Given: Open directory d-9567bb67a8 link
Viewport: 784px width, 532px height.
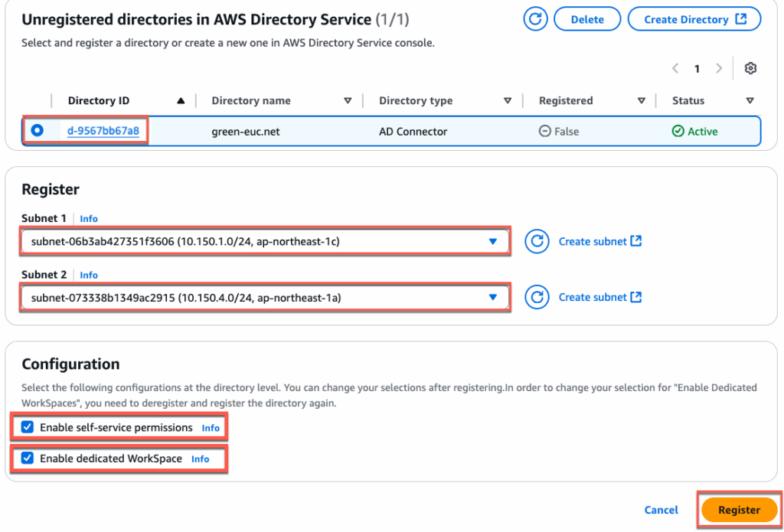Looking at the screenshot, I should click(103, 131).
